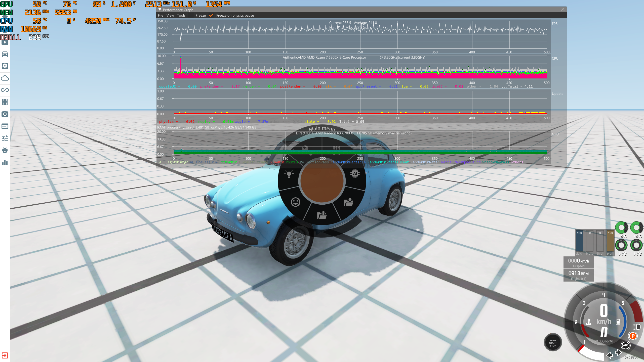
Task: Open the View menu in Performance Graph
Action: point(170,15)
